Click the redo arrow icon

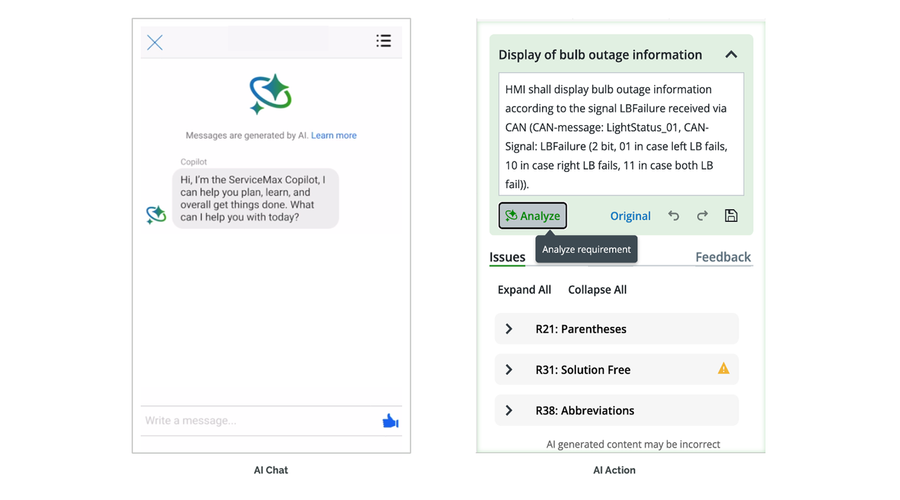pyautogui.click(x=702, y=216)
